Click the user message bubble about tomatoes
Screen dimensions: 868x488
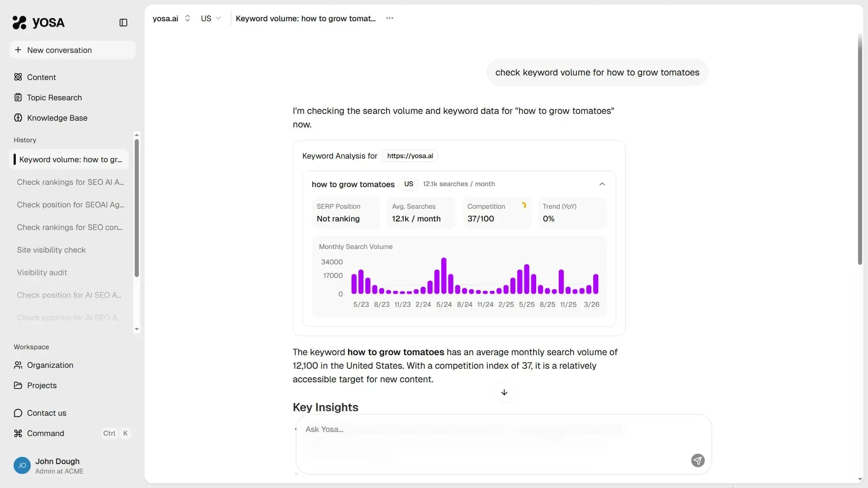click(x=597, y=72)
